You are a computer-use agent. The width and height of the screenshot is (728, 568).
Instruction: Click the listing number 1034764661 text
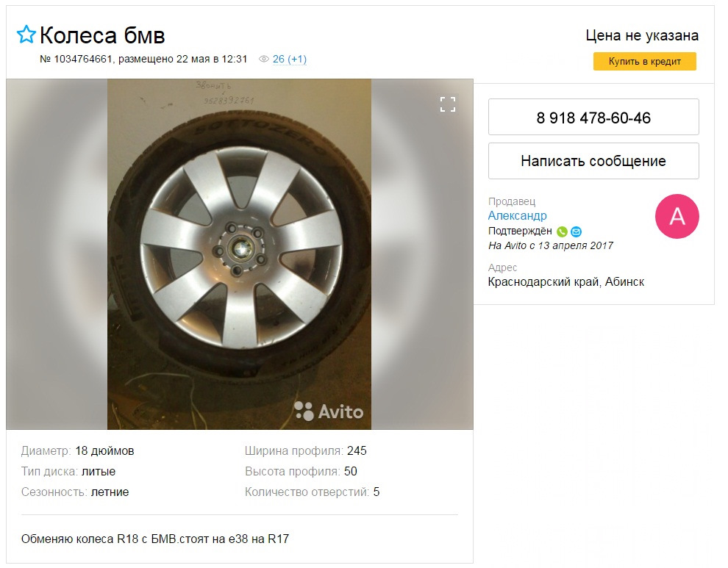[76, 60]
